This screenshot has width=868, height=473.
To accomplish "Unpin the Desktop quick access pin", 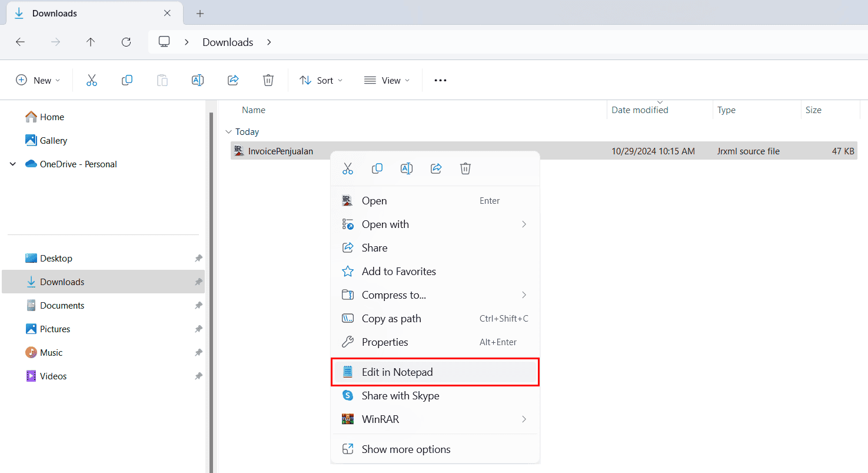I will click(x=198, y=259).
